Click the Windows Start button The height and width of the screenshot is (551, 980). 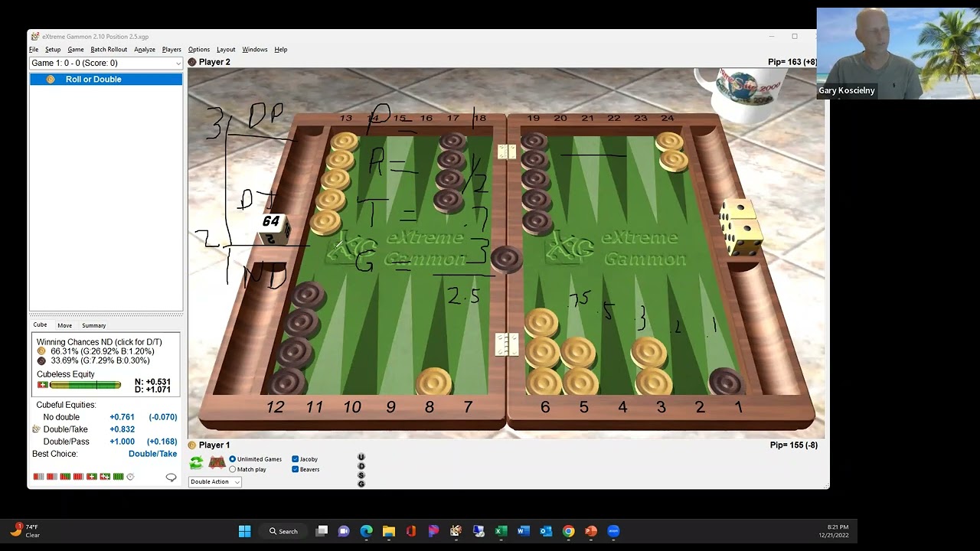pos(244,531)
